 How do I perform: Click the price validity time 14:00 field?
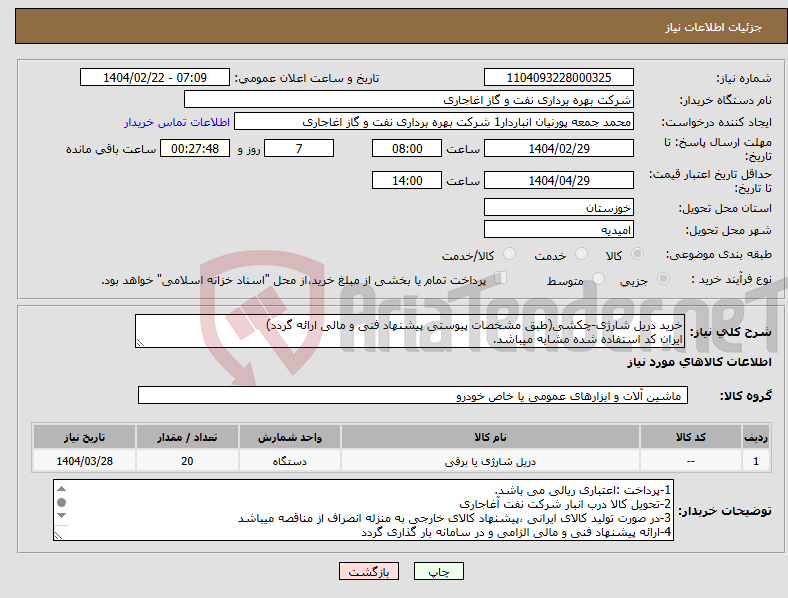coord(407,180)
